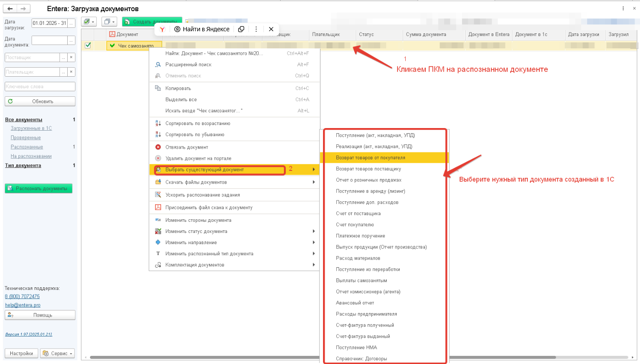
Task: Expand Изменить направление submenu
Action: 234,242
